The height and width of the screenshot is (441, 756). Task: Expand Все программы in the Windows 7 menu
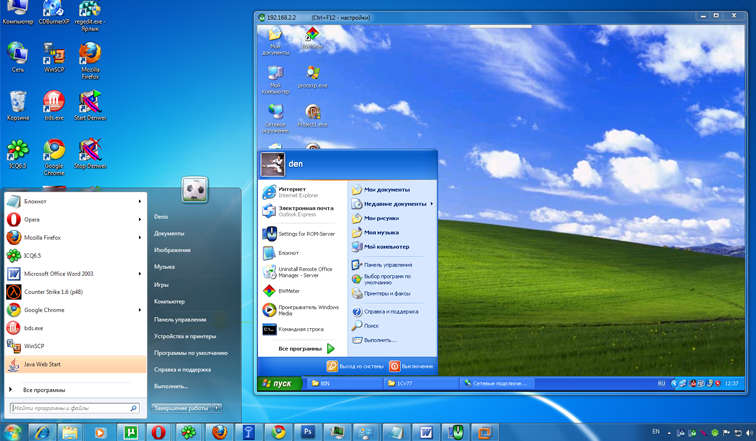click(x=44, y=389)
